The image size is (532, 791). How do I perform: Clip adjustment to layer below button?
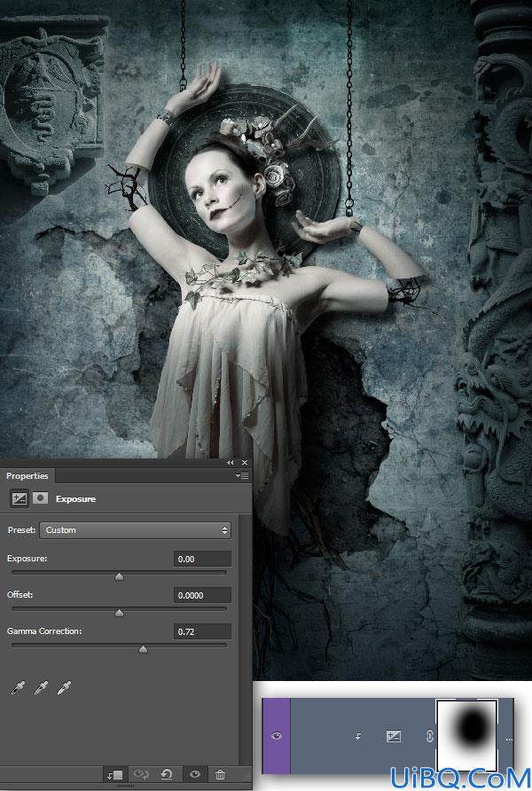click(x=114, y=774)
